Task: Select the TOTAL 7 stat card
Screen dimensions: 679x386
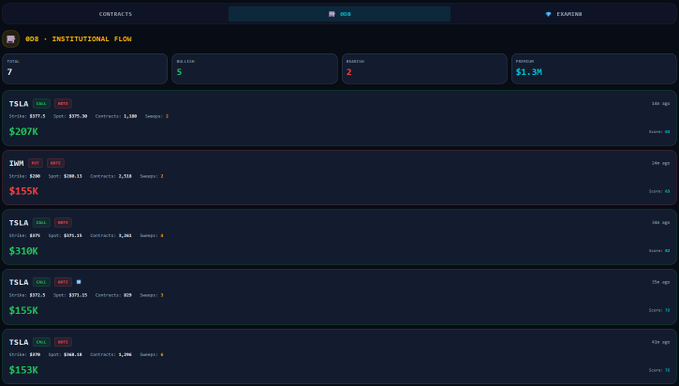Action: (85, 68)
